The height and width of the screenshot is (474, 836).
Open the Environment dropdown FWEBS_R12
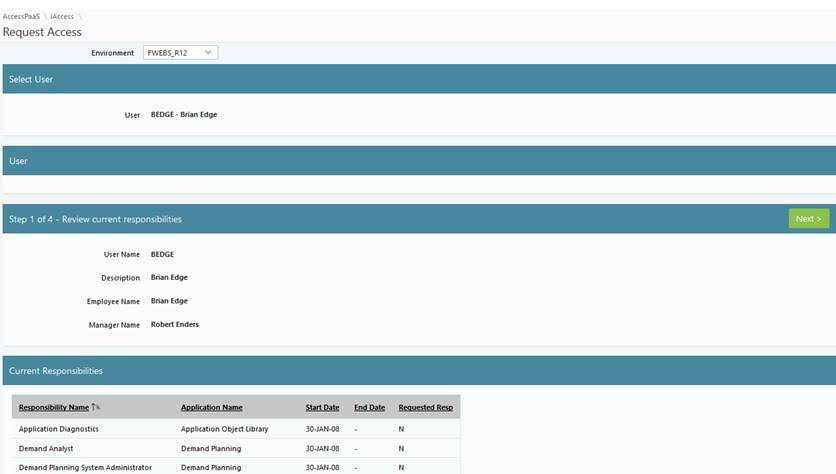pyautogui.click(x=180, y=53)
